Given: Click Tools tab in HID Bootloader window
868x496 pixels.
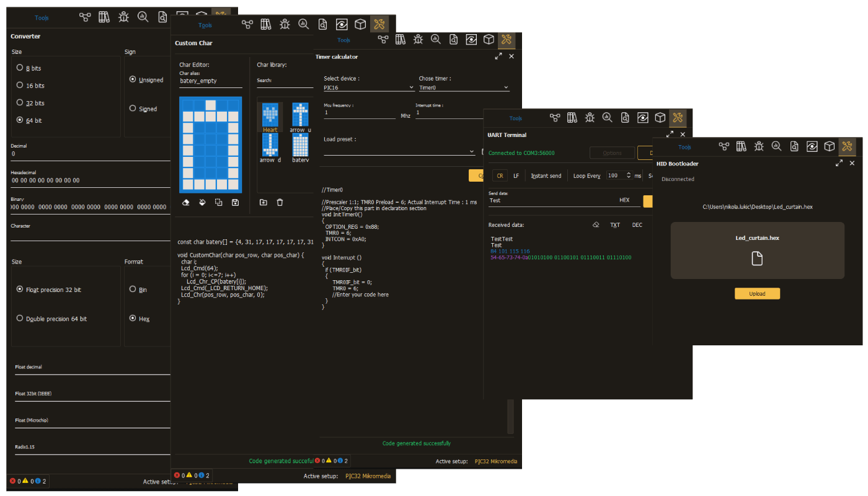Looking at the screenshot, I should pos(684,148).
